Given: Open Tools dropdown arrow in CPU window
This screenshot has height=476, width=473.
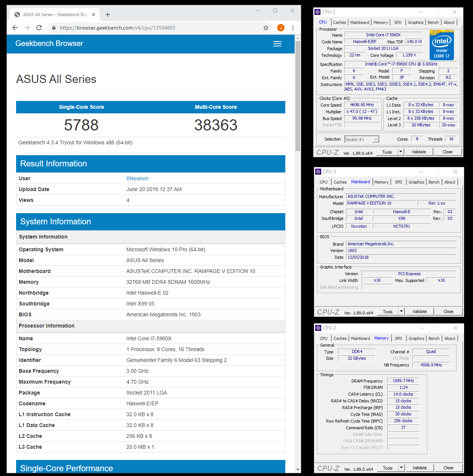Looking at the screenshot, I should tap(400, 152).
